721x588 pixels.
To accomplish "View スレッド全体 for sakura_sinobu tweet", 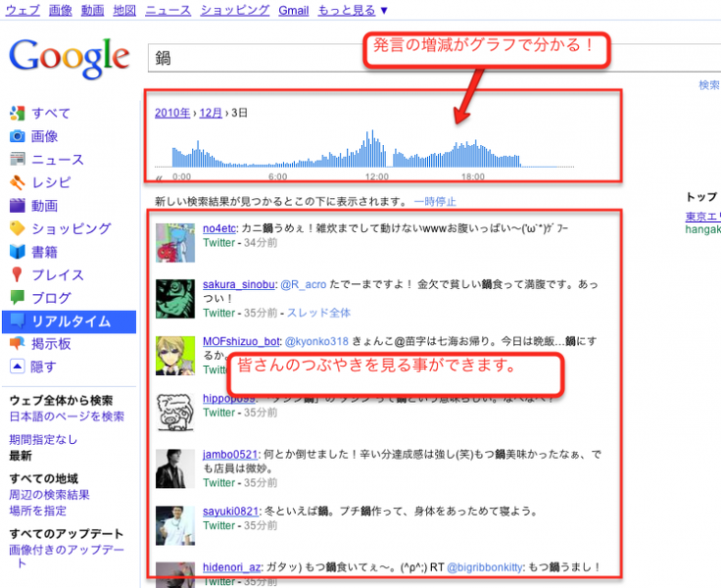I will tap(318, 313).
